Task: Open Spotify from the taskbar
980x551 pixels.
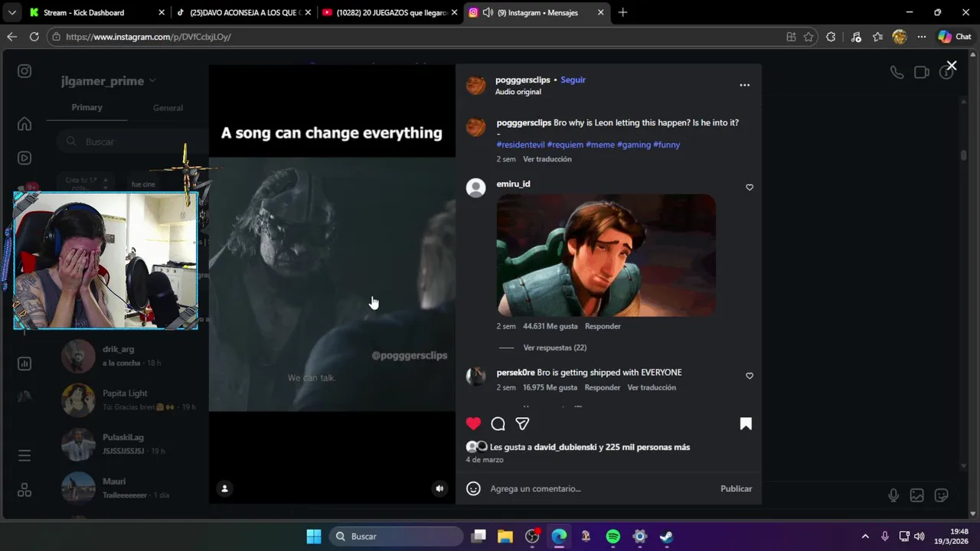Action: pos(613,536)
